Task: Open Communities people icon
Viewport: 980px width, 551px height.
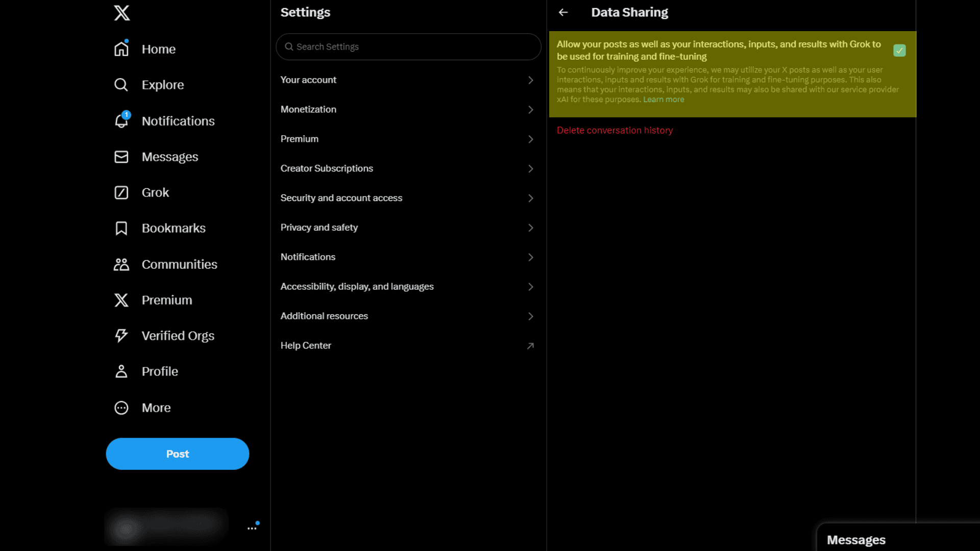Action: [x=121, y=264]
